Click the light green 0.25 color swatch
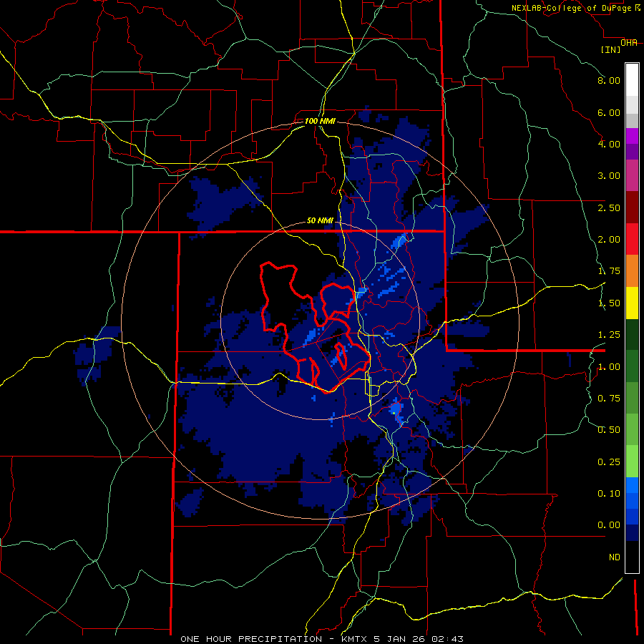Viewport: 644px width, 644px height. tap(632, 462)
